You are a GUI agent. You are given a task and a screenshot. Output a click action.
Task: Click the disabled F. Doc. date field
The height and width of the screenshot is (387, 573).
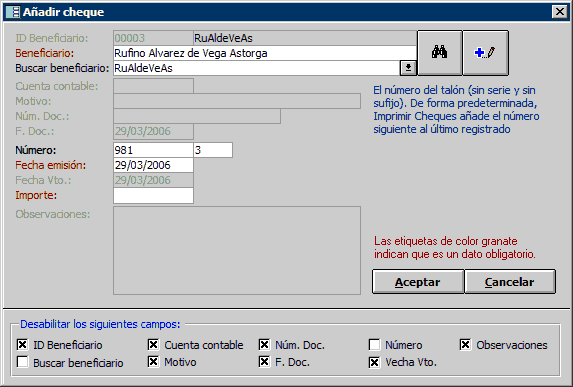[x=153, y=131]
